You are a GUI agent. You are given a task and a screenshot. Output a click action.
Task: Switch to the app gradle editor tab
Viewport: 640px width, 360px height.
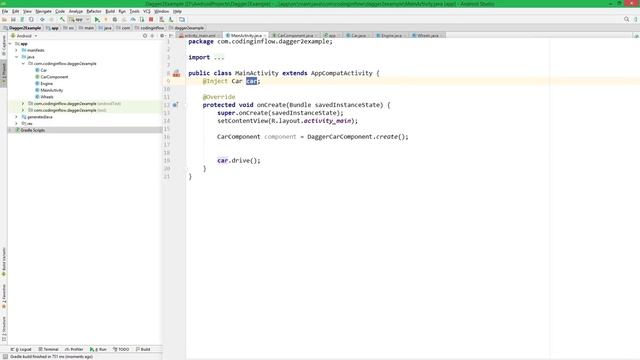331,36
